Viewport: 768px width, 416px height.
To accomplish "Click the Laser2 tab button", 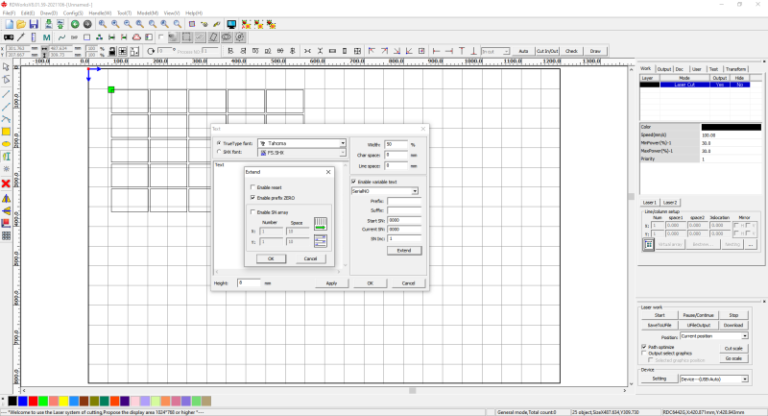I will [670, 202].
